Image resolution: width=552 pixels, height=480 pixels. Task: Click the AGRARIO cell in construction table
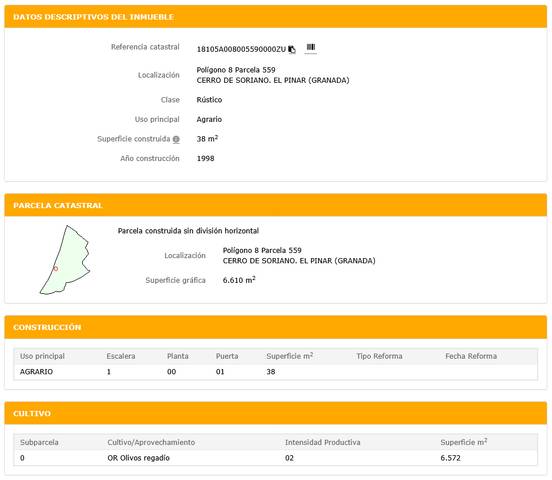(x=36, y=372)
